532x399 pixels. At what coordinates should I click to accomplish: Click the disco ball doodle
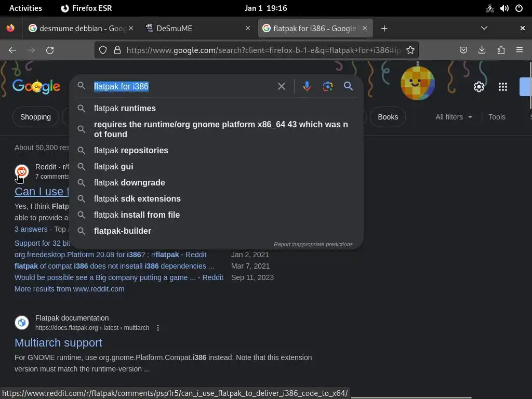pyautogui.click(x=418, y=83)
